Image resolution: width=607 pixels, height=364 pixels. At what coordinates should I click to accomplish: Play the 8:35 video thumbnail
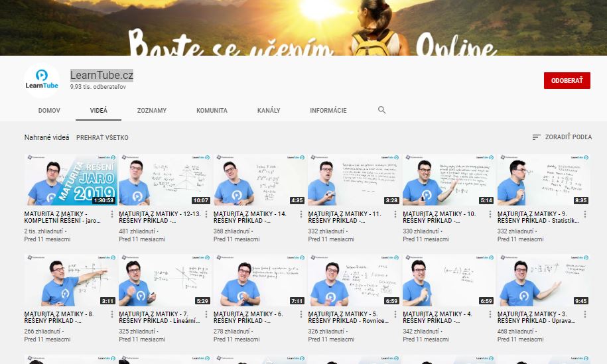[x=543, y=180]
